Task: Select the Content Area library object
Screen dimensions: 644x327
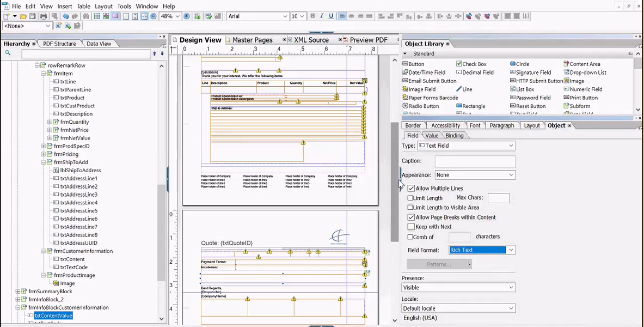Action: pos(581,64)
